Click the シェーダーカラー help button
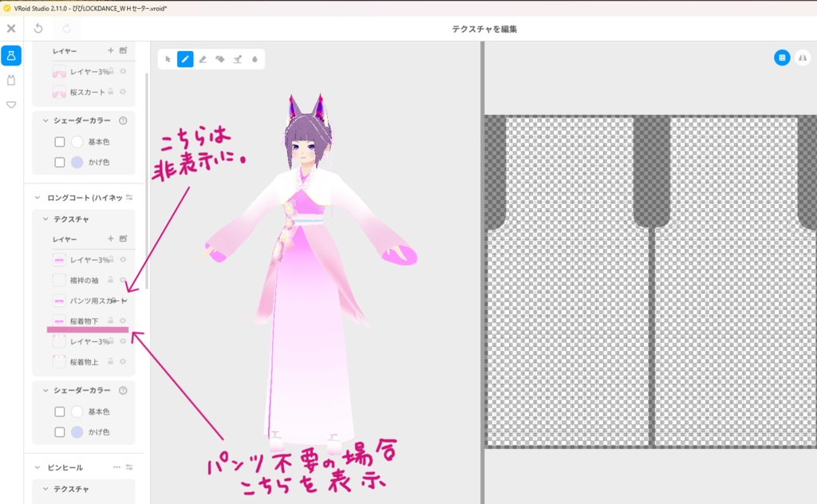This screenshot has height=504, width=817. tap(123, 390)
